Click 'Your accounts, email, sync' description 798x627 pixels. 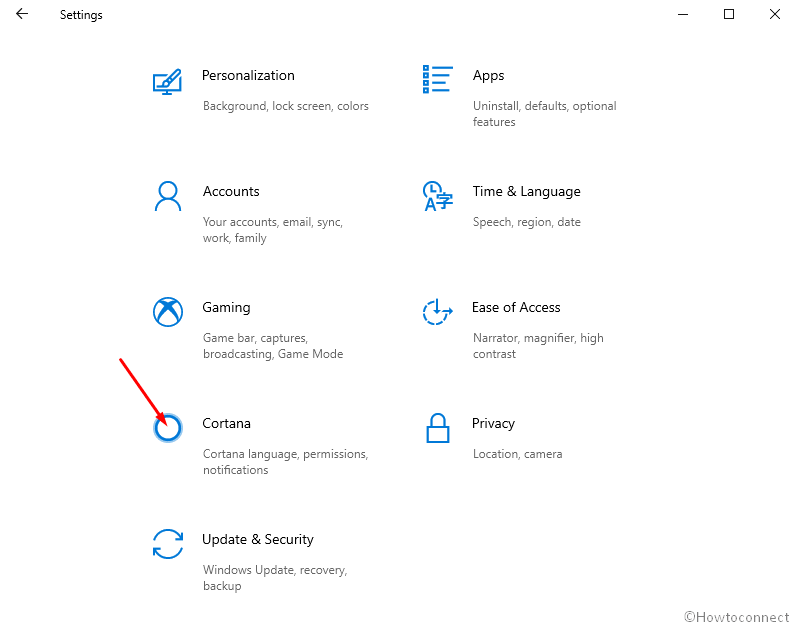point(273,230)
